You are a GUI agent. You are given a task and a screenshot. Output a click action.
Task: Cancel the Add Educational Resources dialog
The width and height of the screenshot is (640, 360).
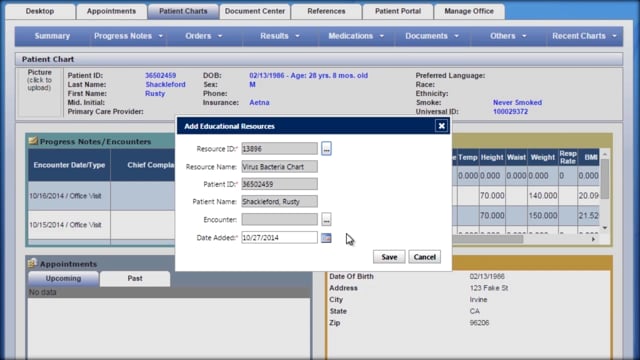click(424, 257)
